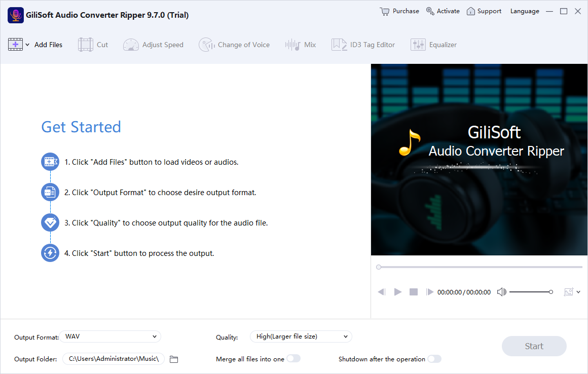Click the step 3 Quality diamond icon
Image resolution: width=588 pixels, height=374 pixels.
tap(50, 222)
